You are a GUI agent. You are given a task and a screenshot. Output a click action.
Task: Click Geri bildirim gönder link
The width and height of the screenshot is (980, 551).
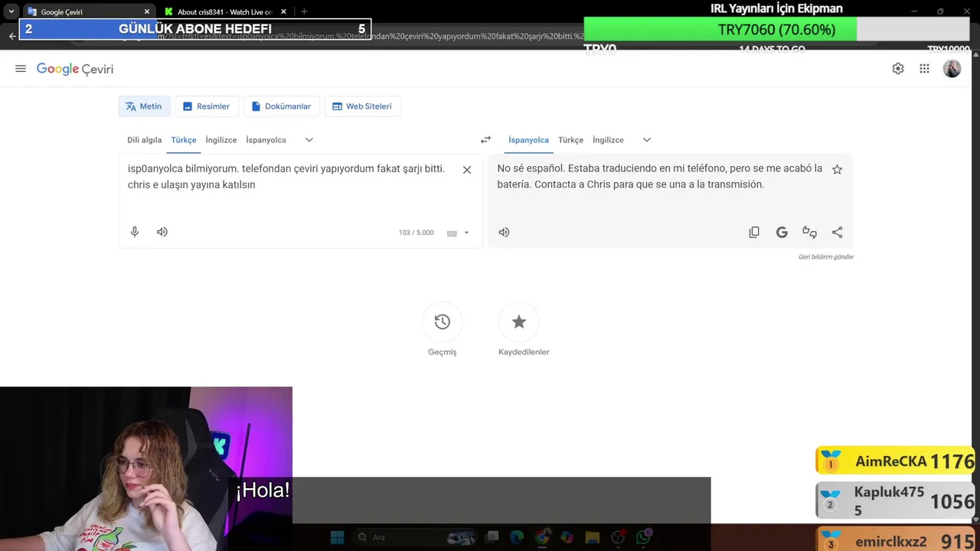825,257
